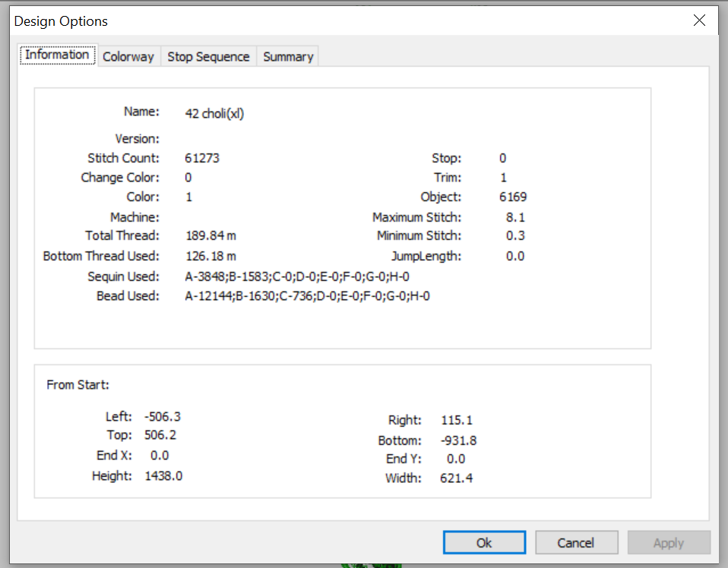Click the 'End Y:' label
728x568 pixels.
[404, 459]
